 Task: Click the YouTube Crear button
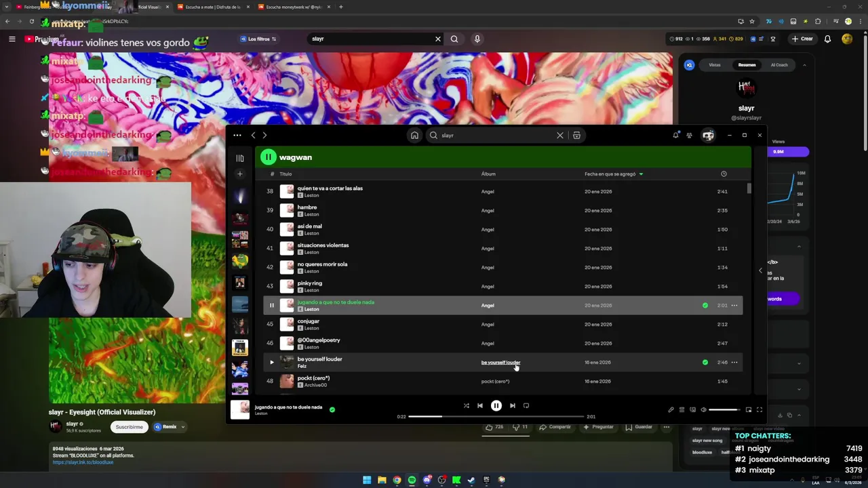coord(802,39)
